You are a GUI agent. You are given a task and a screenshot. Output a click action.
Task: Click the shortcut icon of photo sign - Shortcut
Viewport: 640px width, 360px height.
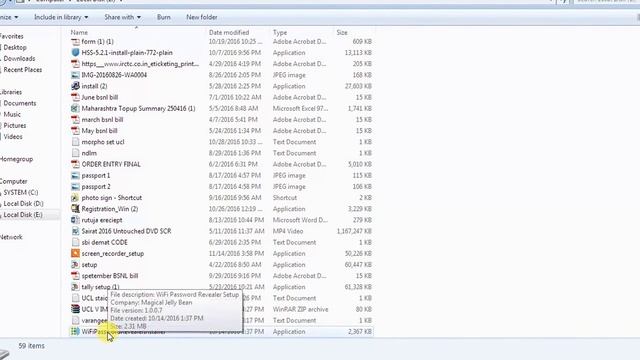click(75, 198)
